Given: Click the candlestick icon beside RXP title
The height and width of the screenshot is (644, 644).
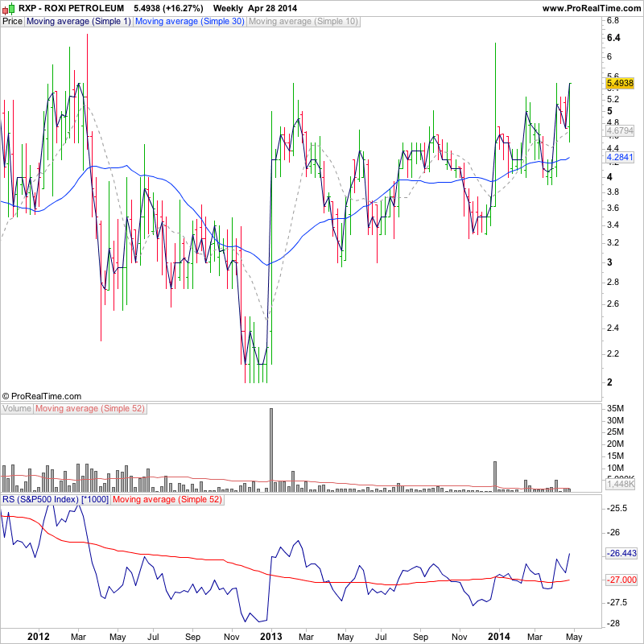Looking at the screenshot, I should (9, 8).
